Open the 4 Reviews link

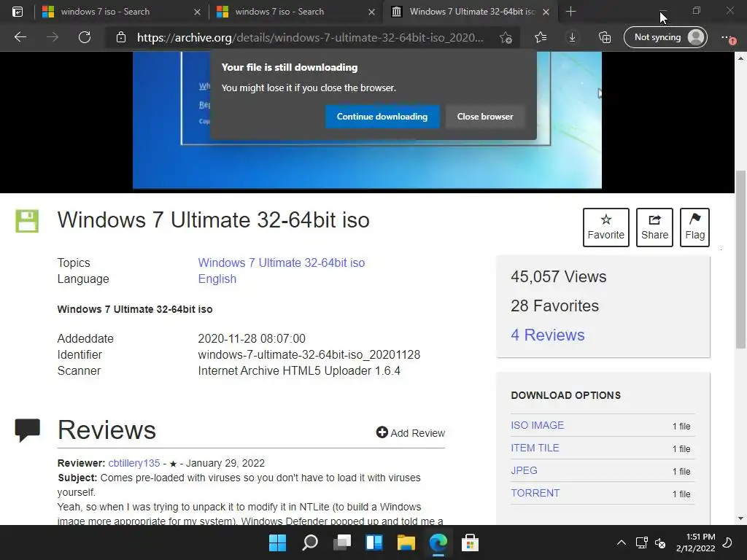[x=548, y=335]
